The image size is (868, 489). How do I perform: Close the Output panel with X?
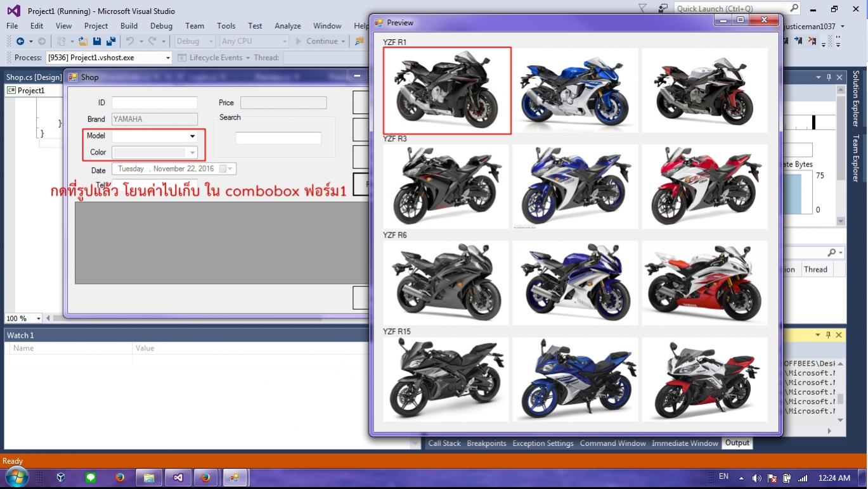pos(839,334)
